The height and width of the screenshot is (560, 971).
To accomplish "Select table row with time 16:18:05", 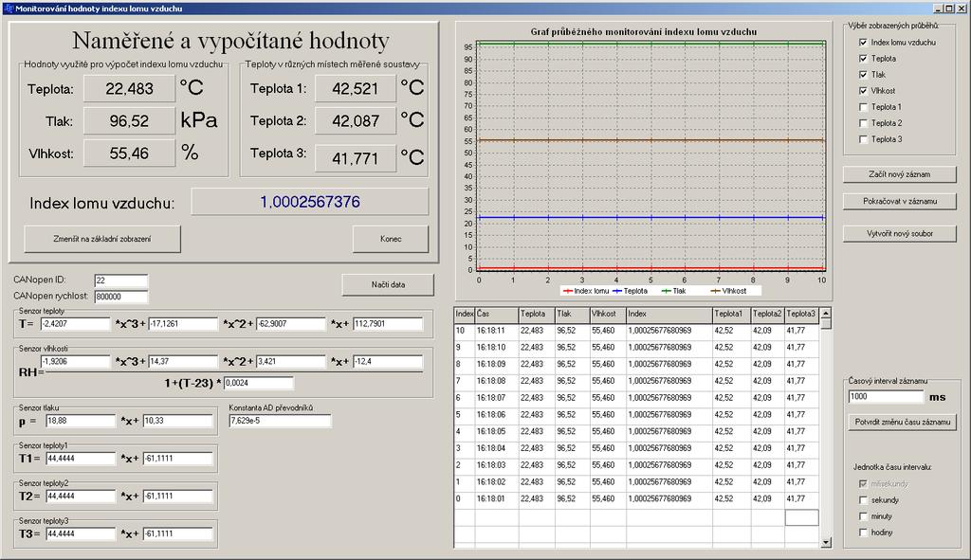I will click(636, 431).
